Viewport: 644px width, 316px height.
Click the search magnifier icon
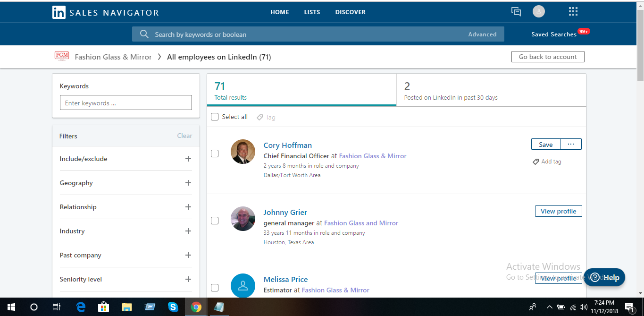[x=144, y=34]
